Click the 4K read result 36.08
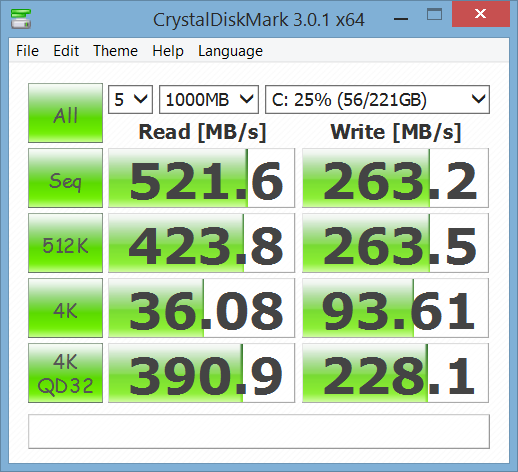Screen dimensions: 518x472 (201, 308)
